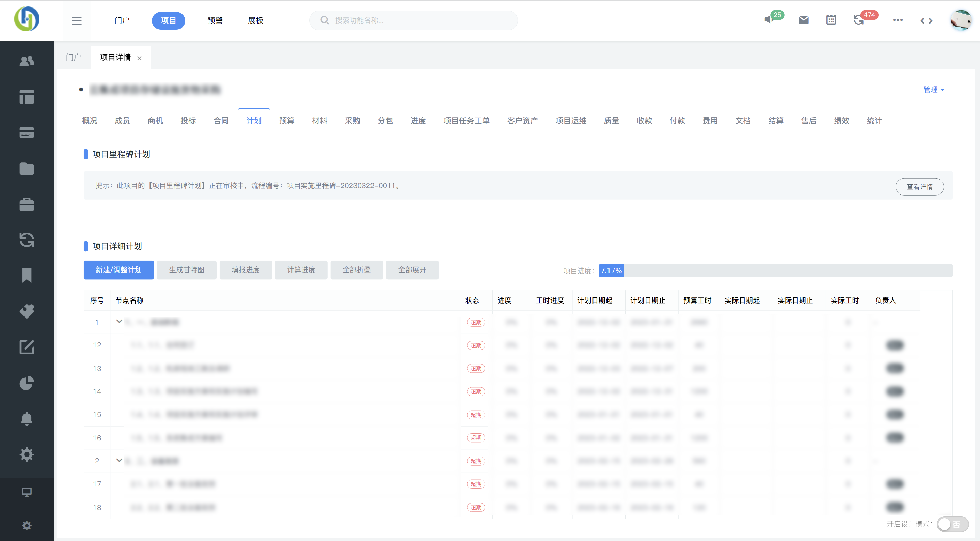Open the mail envelope icon

click(x=804, y=20)
